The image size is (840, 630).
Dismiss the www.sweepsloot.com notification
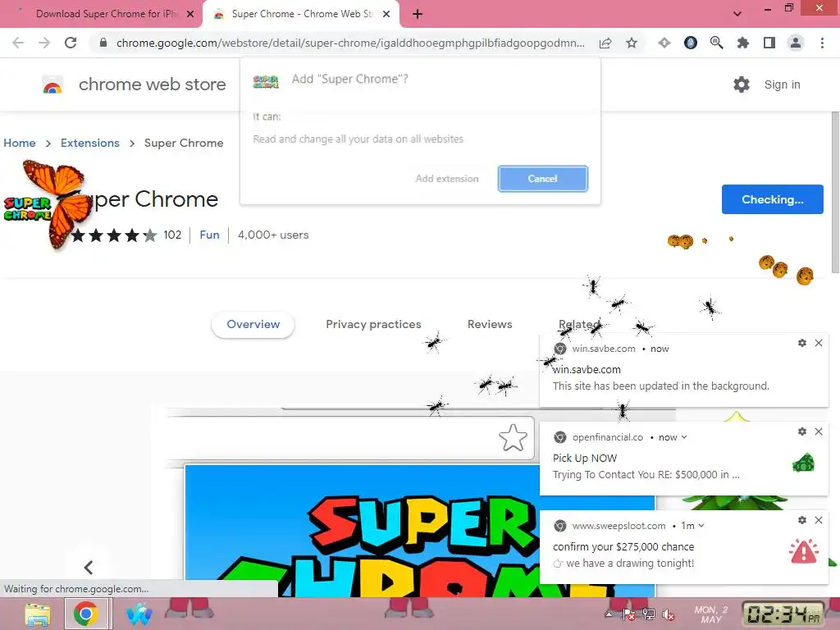pos(819,519)
